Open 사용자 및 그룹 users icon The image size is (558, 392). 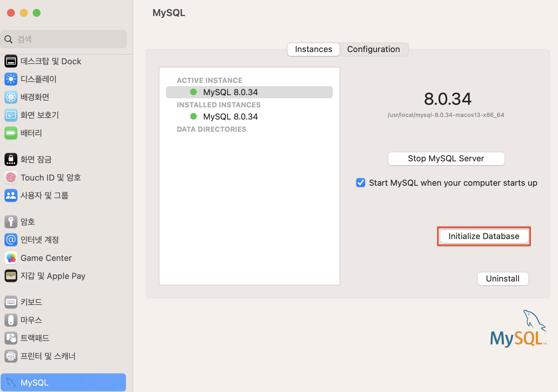pos(11,195)
